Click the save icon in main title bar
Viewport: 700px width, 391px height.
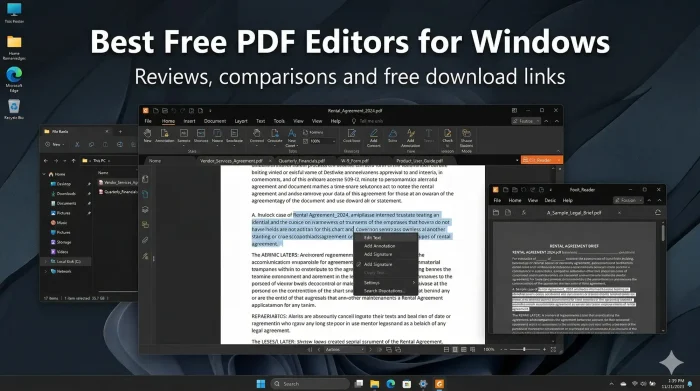pos(165,111)
